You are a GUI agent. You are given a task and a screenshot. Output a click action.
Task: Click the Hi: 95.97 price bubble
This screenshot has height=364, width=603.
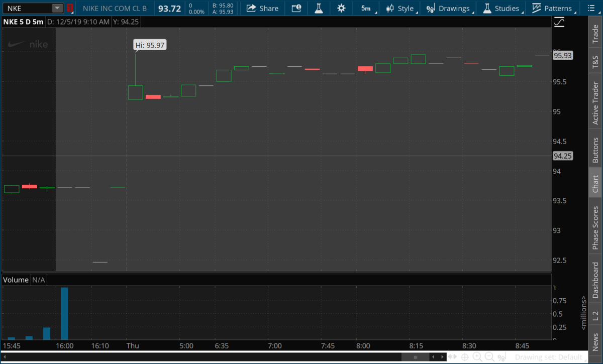(150, 45)
